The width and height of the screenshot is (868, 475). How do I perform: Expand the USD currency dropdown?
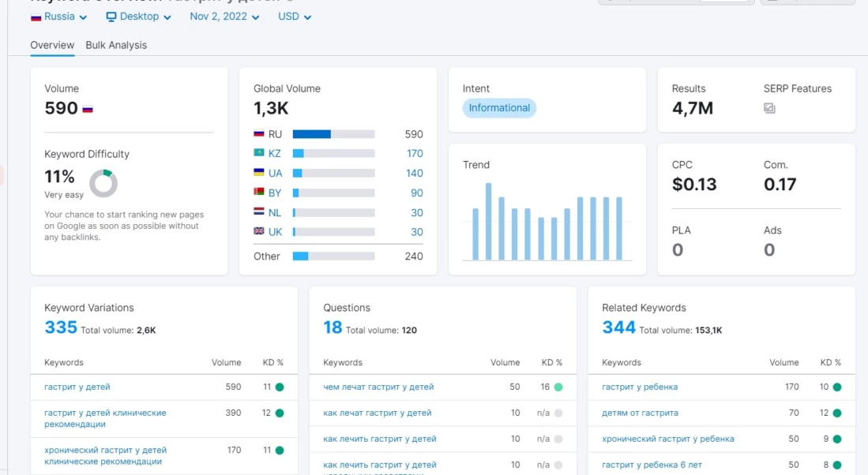295,17
